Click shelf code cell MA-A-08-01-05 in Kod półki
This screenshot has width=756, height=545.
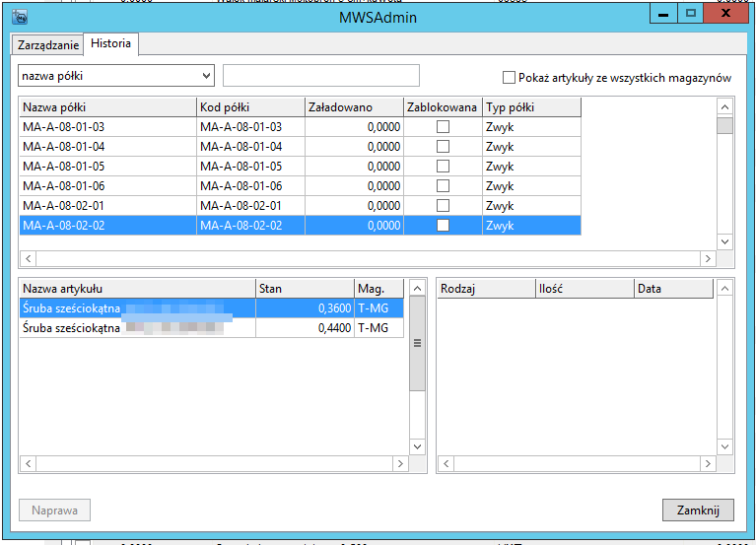pyautogui.click(x=250, y=167)
